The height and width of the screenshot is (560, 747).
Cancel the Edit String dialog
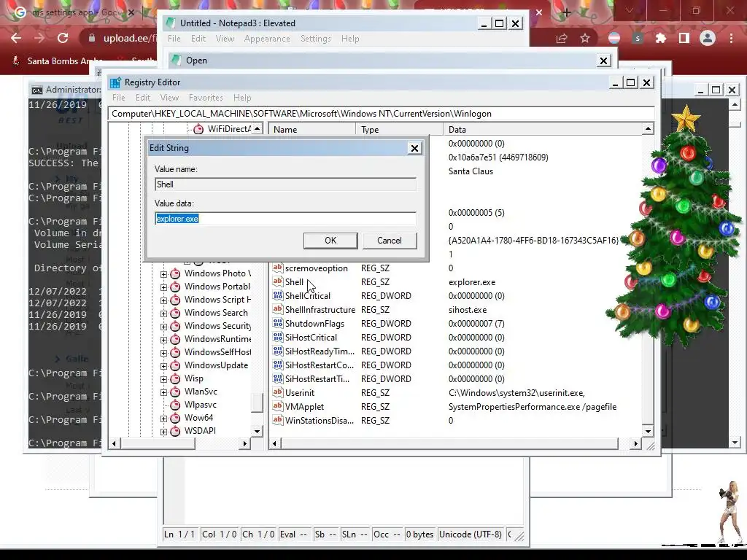(x=390, y=241)
